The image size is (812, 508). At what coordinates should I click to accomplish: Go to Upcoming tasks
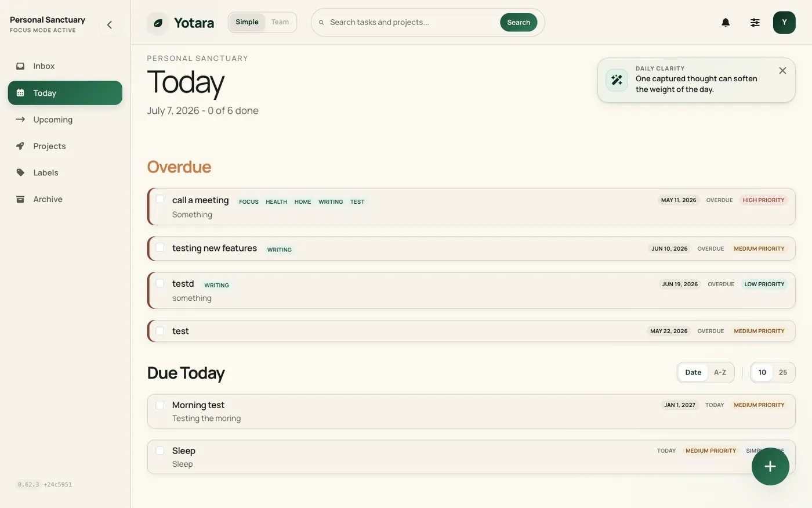click(65, 120)
